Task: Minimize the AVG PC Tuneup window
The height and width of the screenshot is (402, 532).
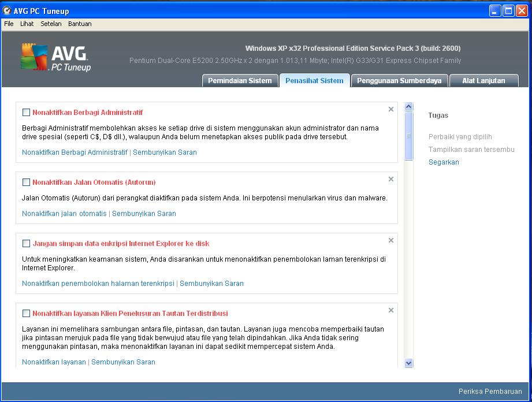Action: 495,11
